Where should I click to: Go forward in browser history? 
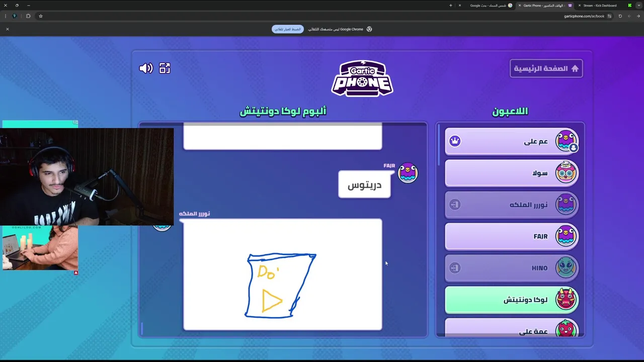pos(629,16)
